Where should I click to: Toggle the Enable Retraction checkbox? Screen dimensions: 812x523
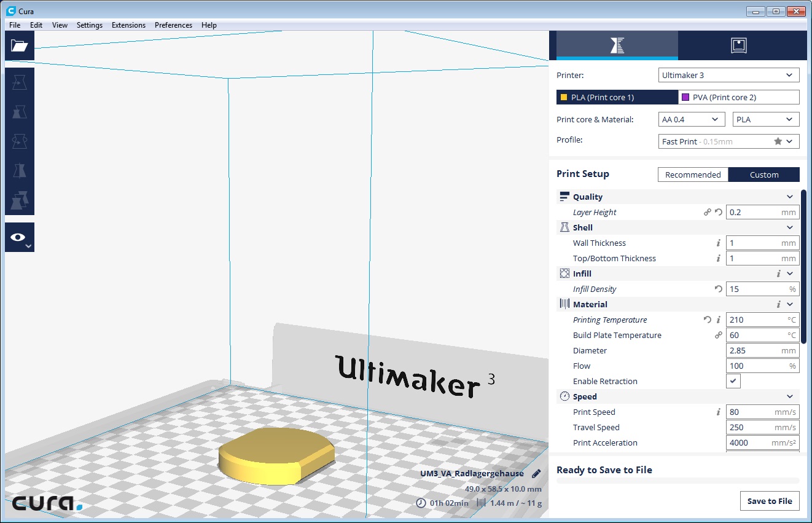pyautogui.click(x=733, y=381)
